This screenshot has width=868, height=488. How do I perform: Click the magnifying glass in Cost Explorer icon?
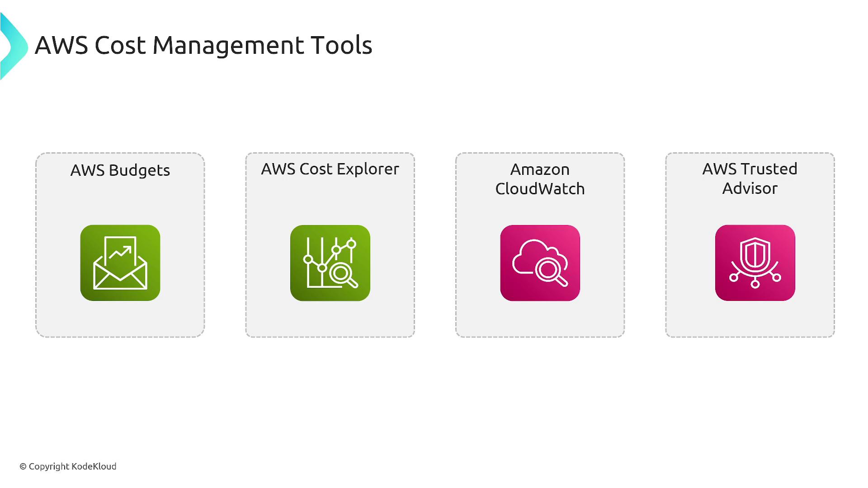[343, 275]
